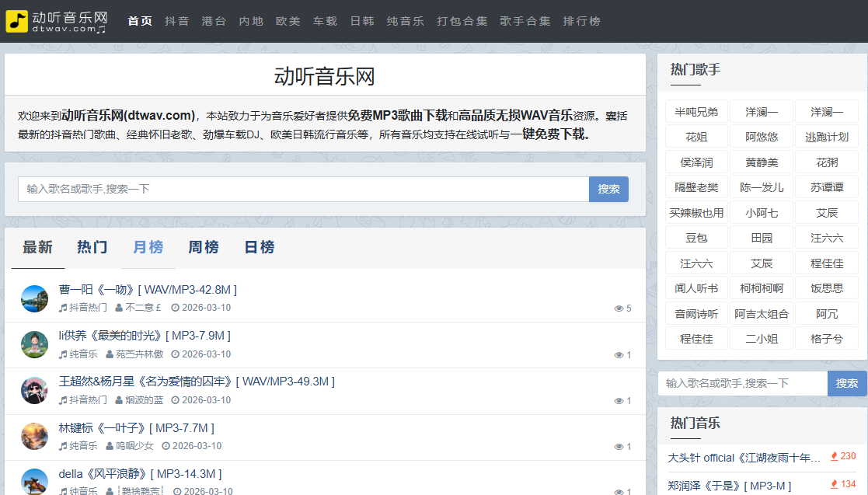Open the 热门 tab
868x495 pixels.
point(92,247)
